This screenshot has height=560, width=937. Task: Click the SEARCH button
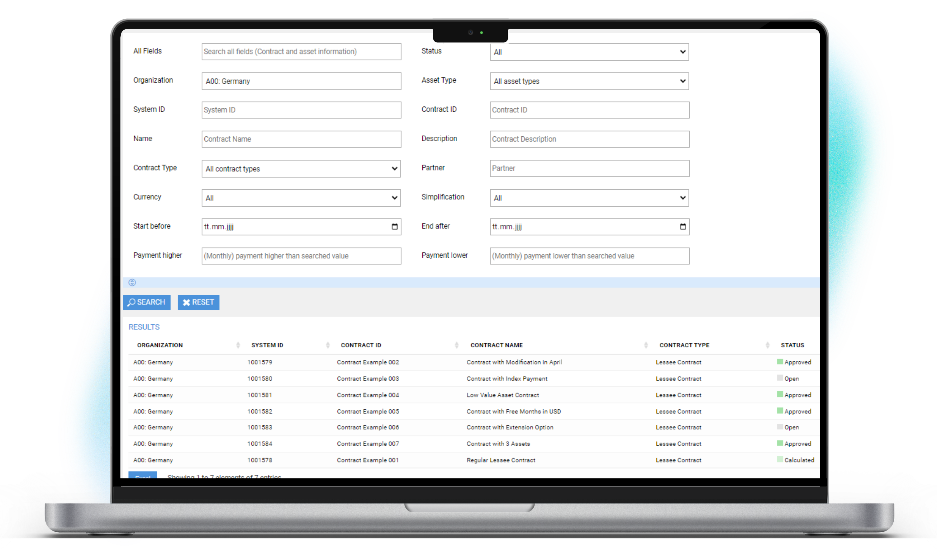[146, 302]
